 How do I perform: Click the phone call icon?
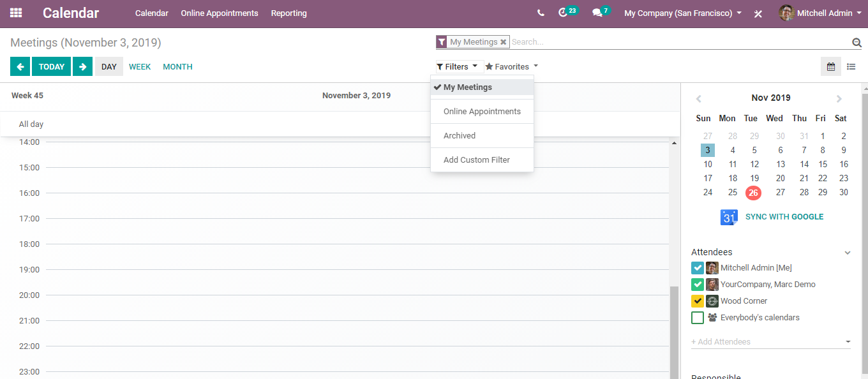pyautogui.click(x=541, y=13)
